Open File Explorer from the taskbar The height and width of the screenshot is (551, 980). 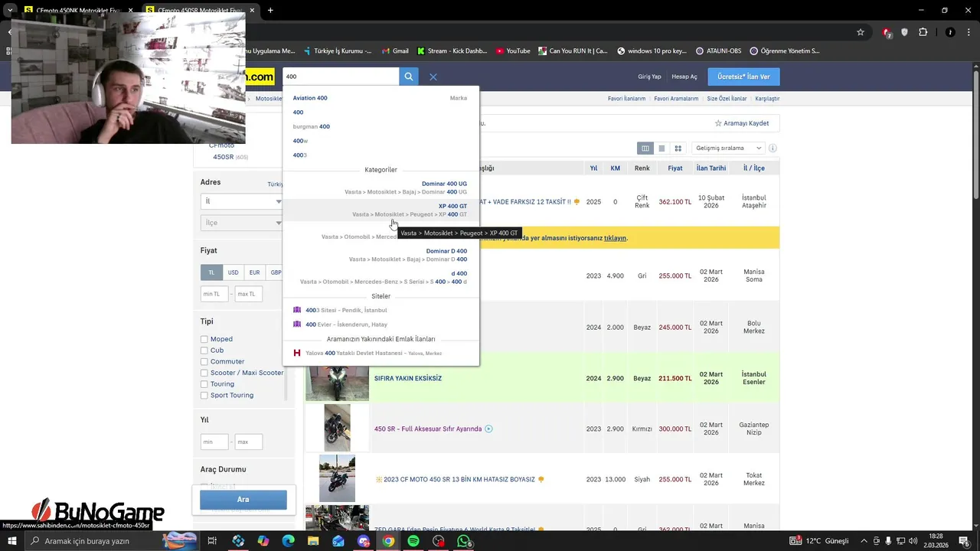coord(313,541)
